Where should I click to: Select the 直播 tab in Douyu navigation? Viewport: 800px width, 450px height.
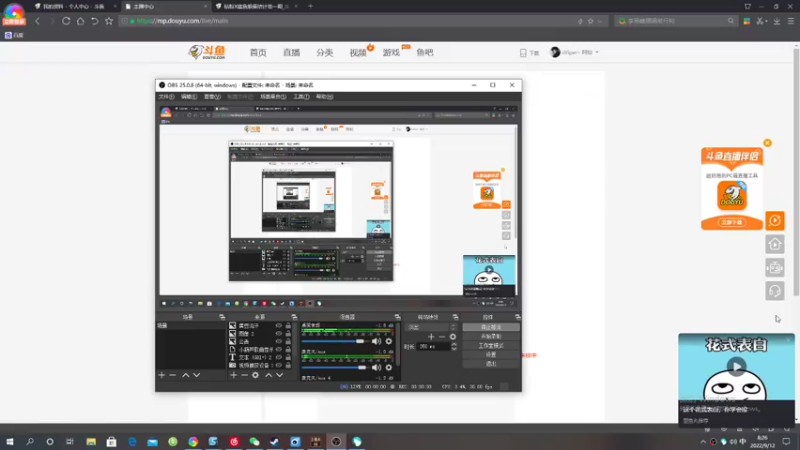[291, 53]
